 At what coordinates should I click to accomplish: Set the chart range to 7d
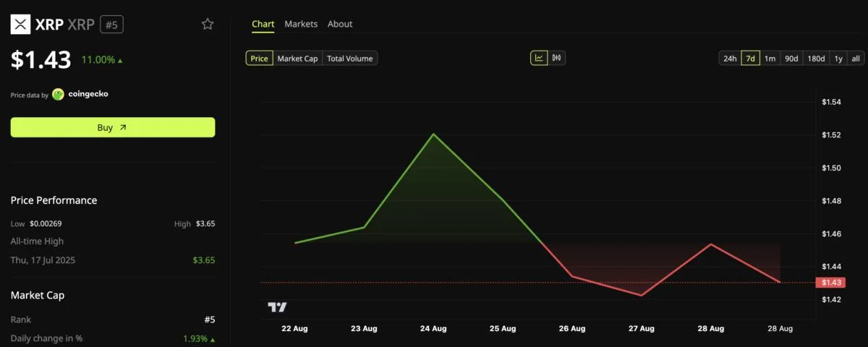click(x=751, y=59)
